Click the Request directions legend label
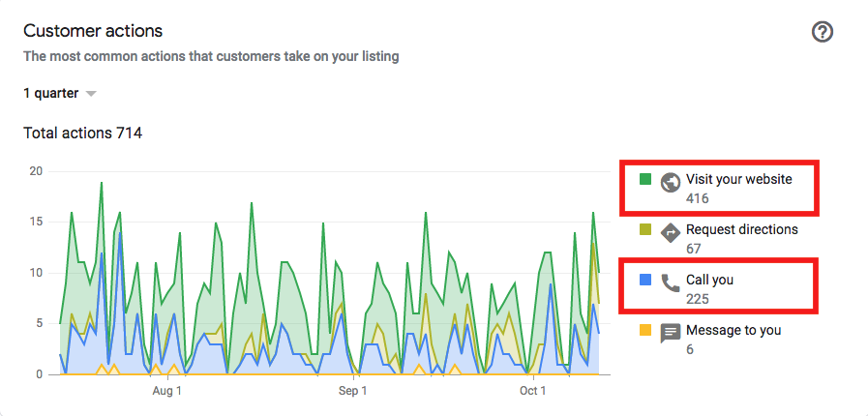The height and width of the screenshot is (416, 868). pos(742,229)
